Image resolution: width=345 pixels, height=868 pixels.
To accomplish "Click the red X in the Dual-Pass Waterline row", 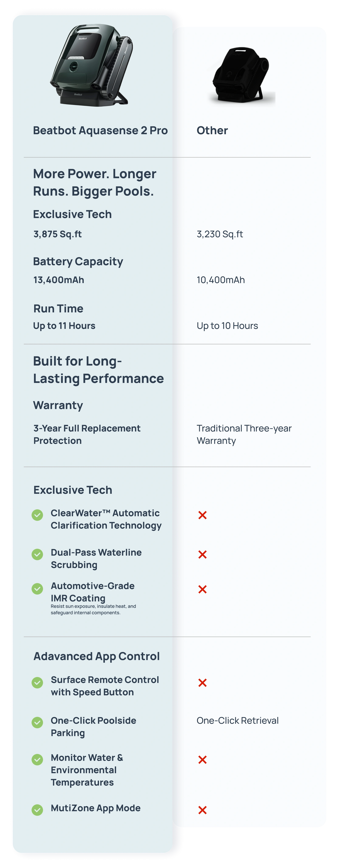I will pos(202,554).
